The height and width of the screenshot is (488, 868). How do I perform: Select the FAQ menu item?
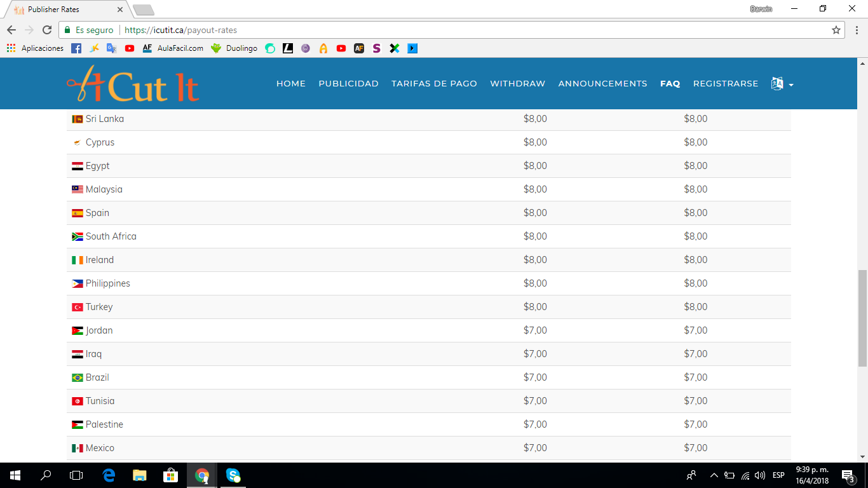point(670,83)
